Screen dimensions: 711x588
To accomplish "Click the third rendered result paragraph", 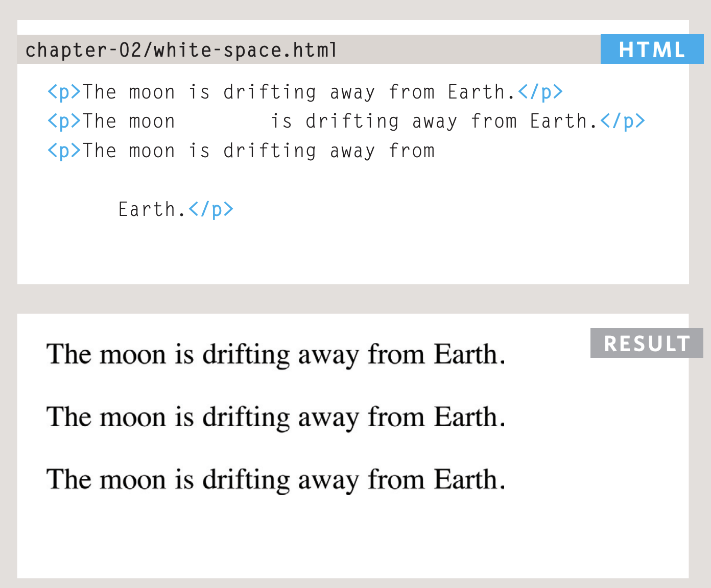I will pyautogui.click(x=276, y=480).
